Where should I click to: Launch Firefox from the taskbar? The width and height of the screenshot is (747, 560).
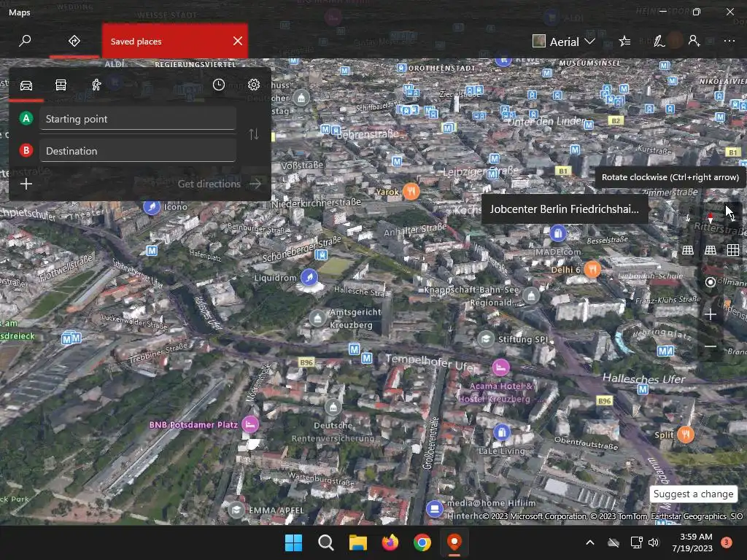tap(390, 542)
